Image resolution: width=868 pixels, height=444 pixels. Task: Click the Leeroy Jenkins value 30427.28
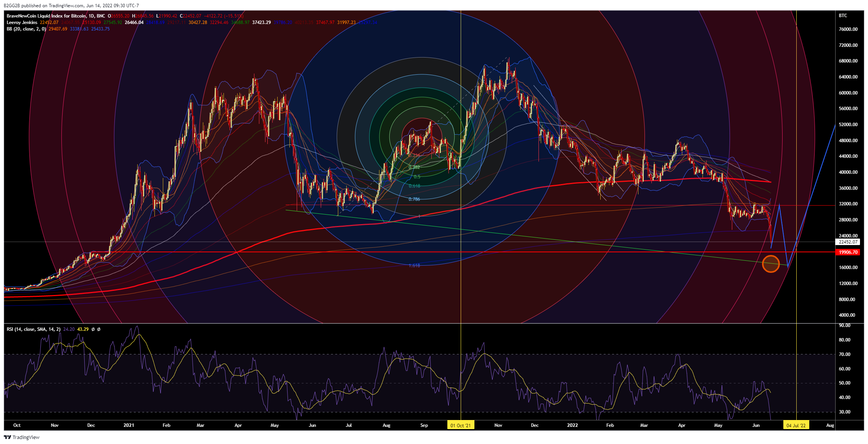tap(198, 22)
